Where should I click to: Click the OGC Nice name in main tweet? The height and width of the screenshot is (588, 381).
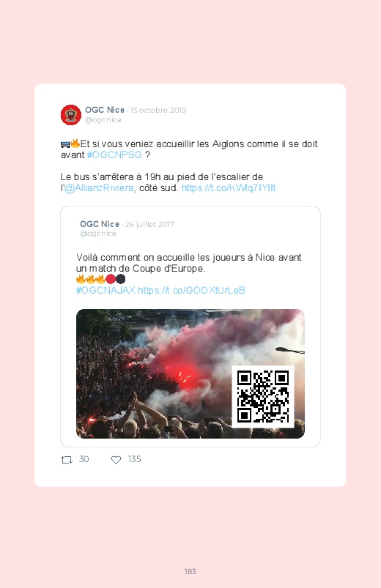pyautogui.click(x=105, y=110)
